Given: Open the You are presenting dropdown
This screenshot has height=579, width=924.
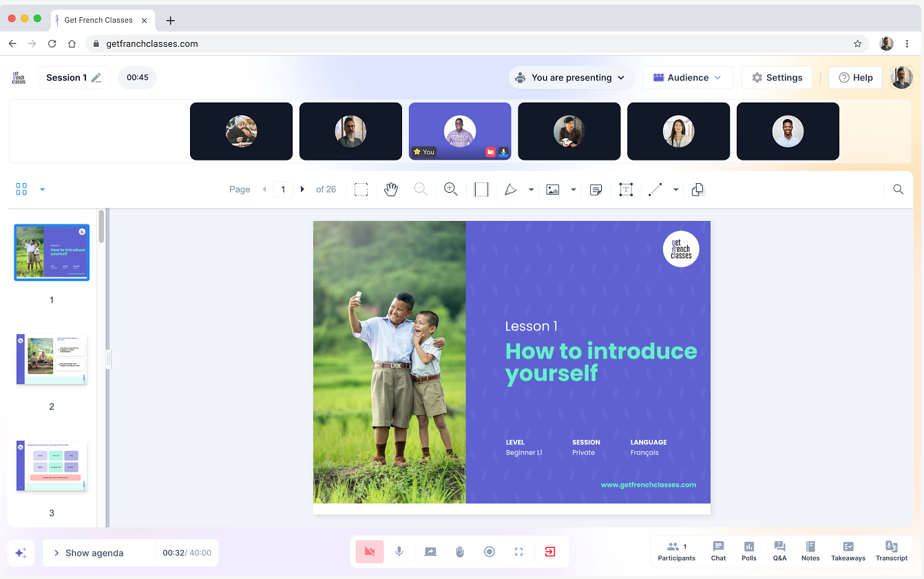Looking at the screenshot, I should (569, 78).
